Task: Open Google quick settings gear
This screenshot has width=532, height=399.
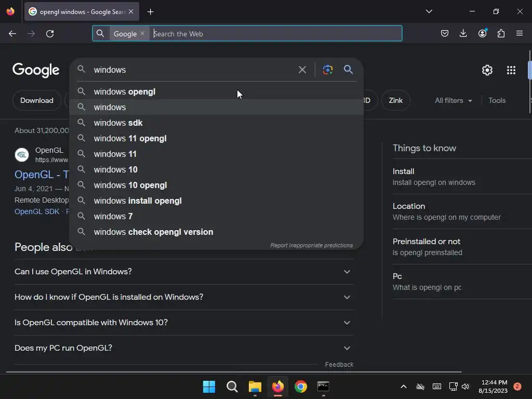Action: [487, 70]
